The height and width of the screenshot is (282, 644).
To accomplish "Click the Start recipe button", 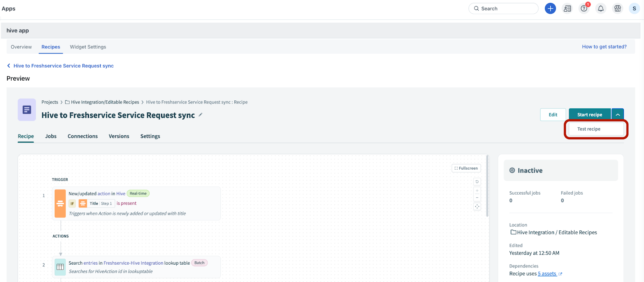I will click(x=590, y=115).
